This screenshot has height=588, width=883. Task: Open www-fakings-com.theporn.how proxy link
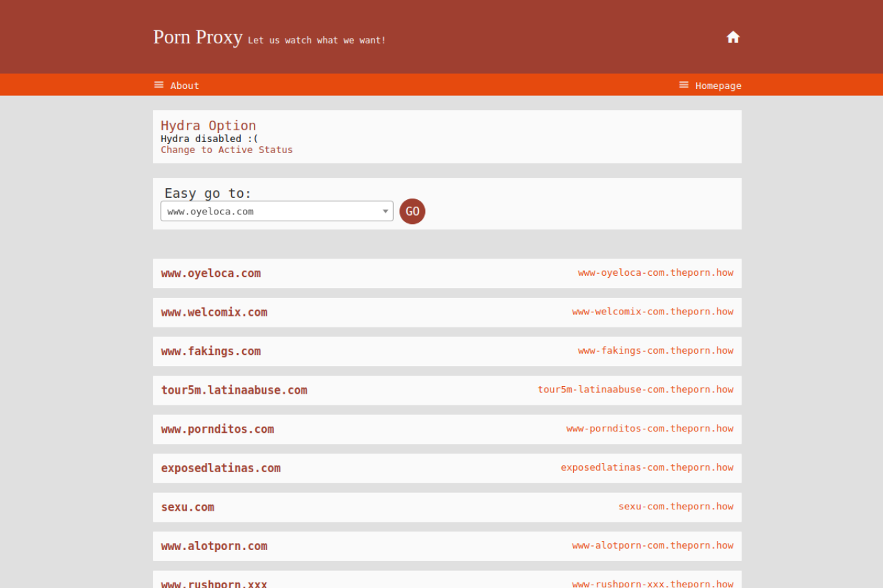(x=655, y=350)
